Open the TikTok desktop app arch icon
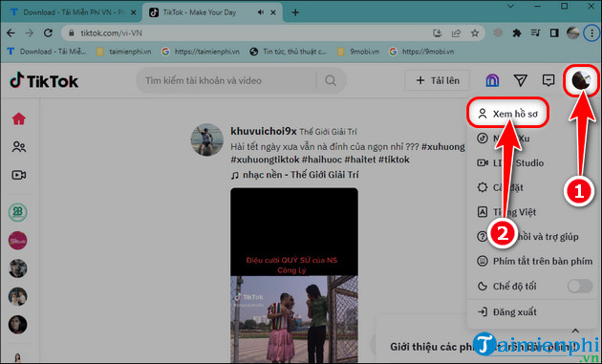Viewport: 602px width, 364px height. [492, 80]
